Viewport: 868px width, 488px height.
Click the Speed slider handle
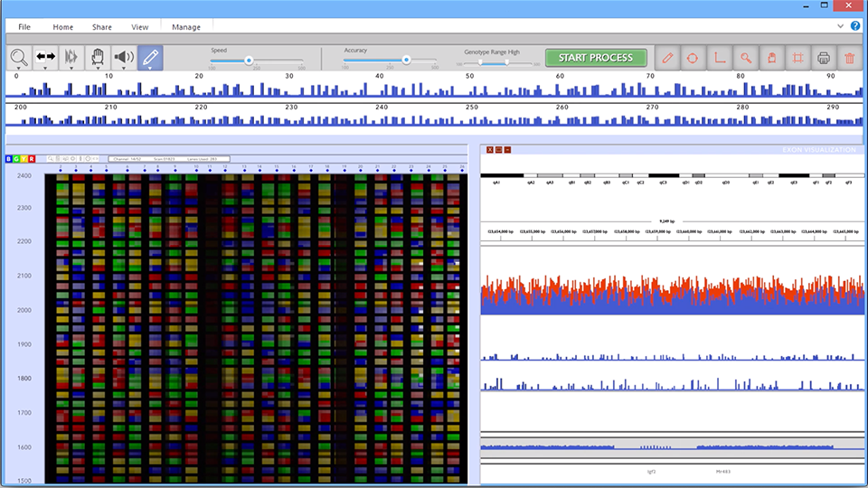249,61
